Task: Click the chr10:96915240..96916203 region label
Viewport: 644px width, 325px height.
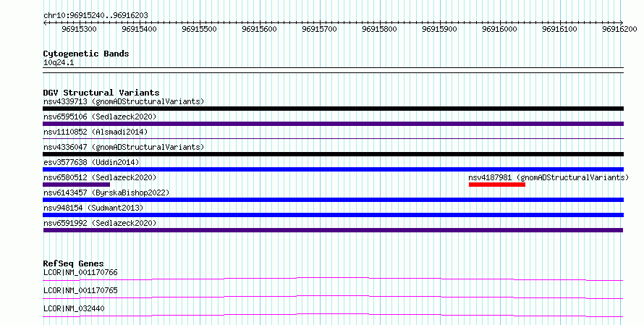Action: tap(96, 16)
